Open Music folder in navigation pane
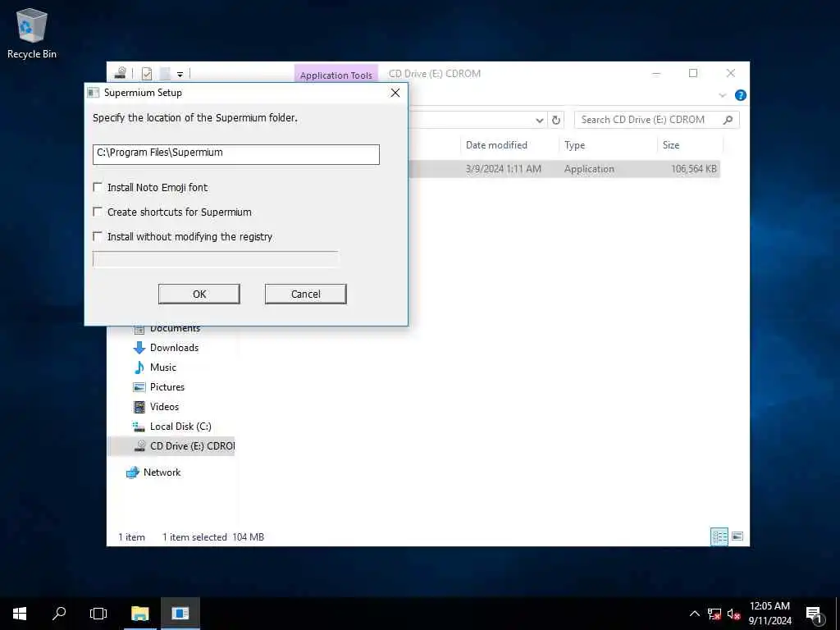Image resolution: width=840 pixels, height=630 pixels. click(163, 367)
